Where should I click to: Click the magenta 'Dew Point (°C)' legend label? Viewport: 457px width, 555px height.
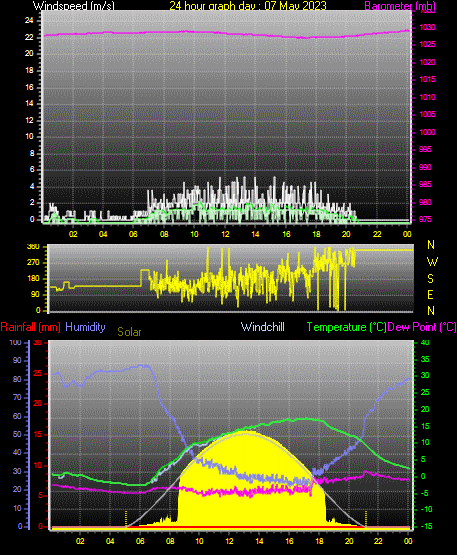point(422,327)
